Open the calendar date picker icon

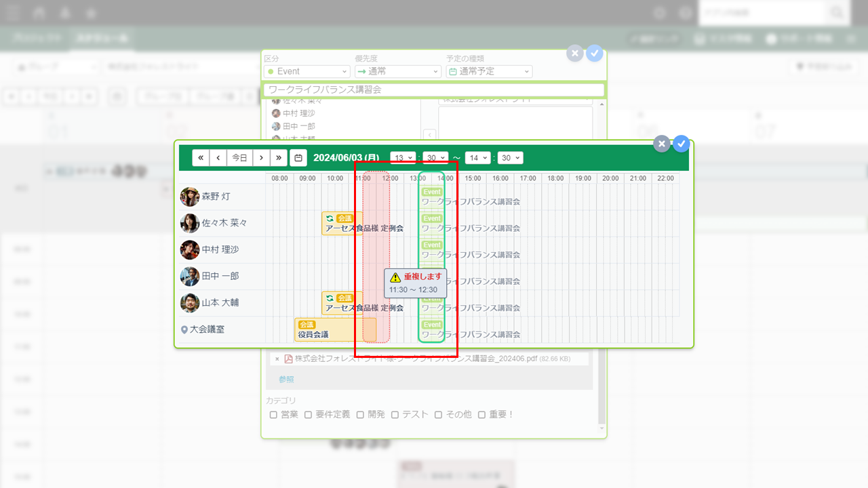(x=298, y=158)
